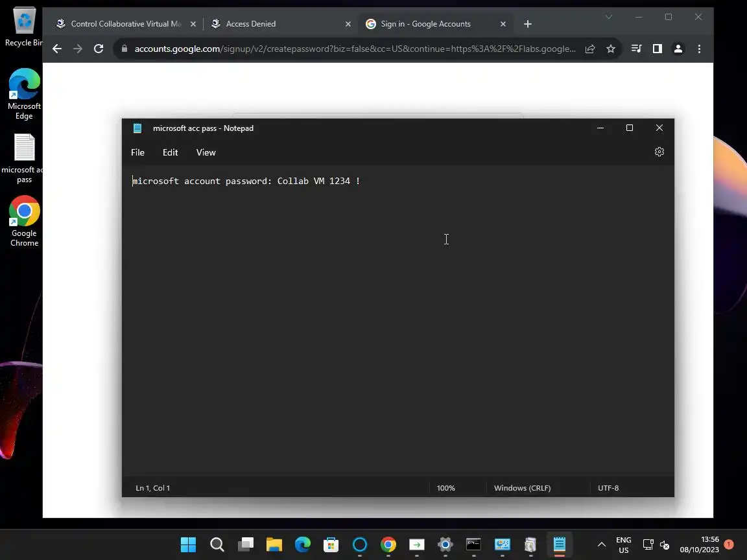Close the Notepad window

(x=659, y=128)
